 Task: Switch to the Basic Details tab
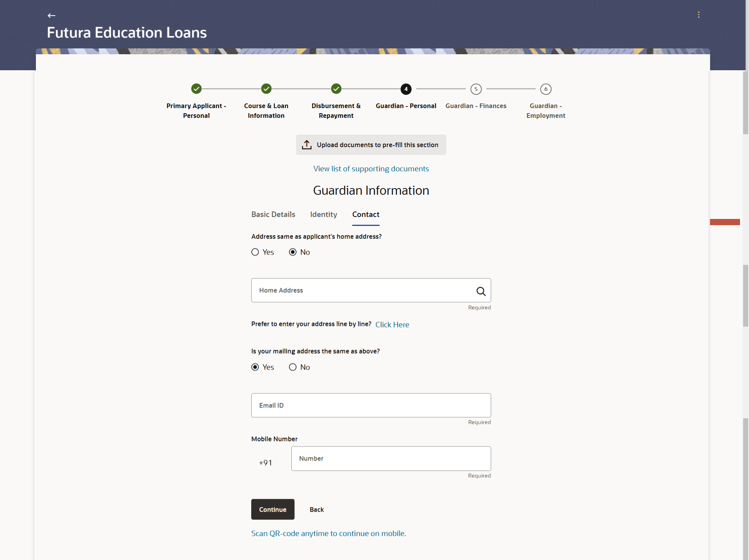point(273,214)
